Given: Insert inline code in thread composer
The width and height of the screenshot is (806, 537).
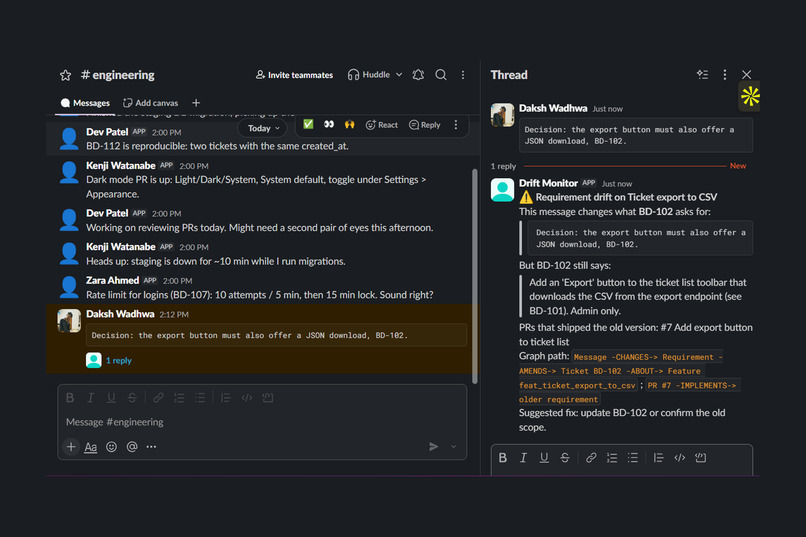Looking at the screenshot, I should [680, 458].
